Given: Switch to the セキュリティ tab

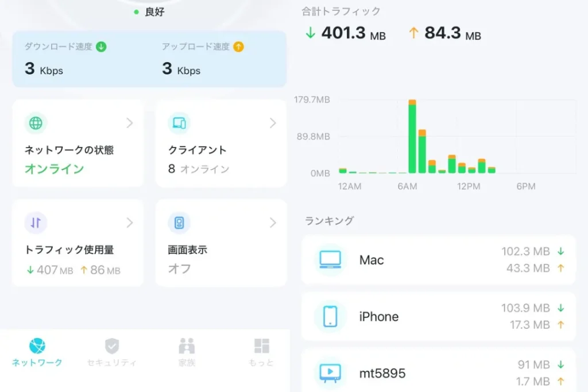Looking at the screenshot, I should (112, 352).
